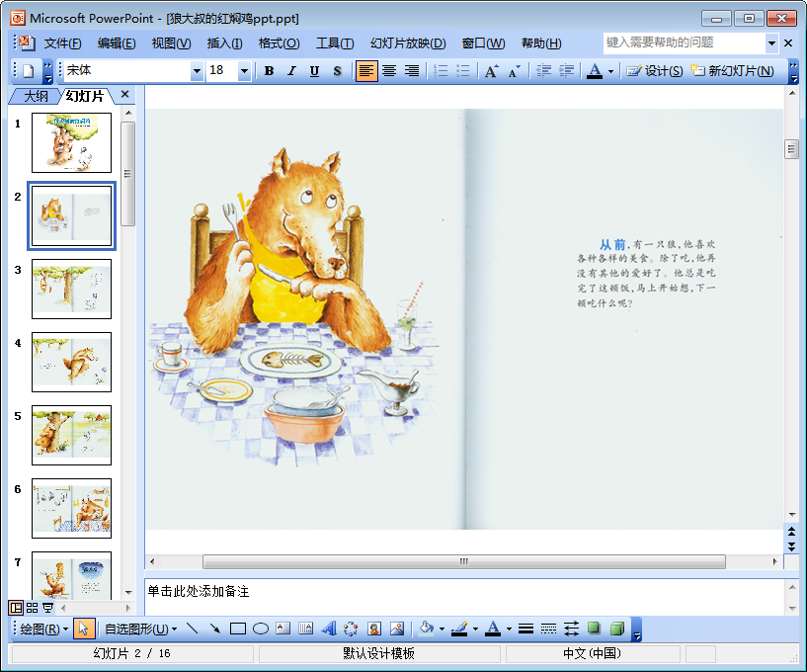
Task: Select the Rectangle tool
Action: [x=237, y=629]
